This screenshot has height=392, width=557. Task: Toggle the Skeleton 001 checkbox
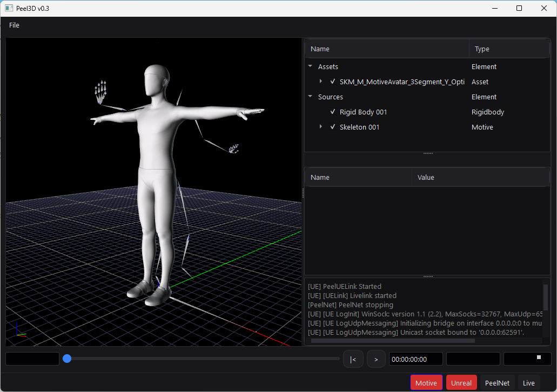click(x=333, y=127)
